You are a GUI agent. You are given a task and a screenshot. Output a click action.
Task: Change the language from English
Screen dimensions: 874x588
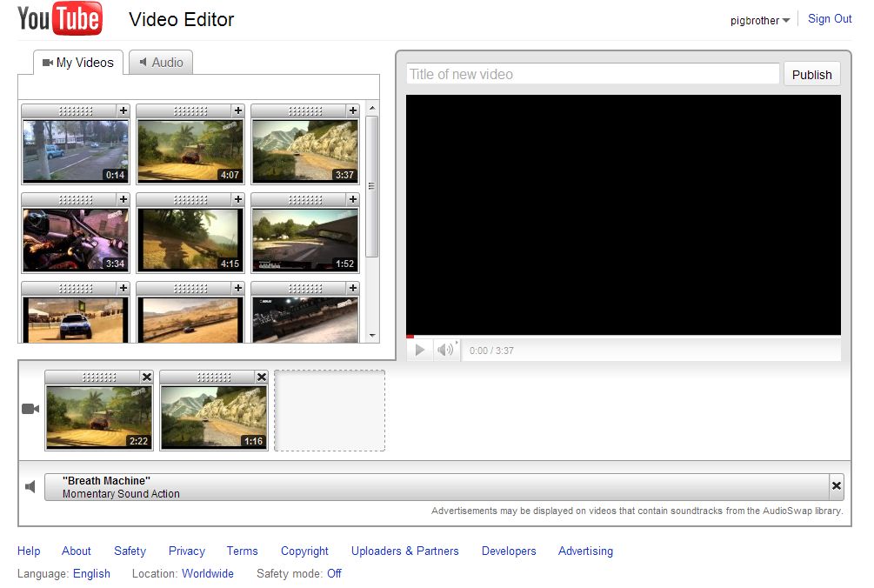click(x=91, y=573)
